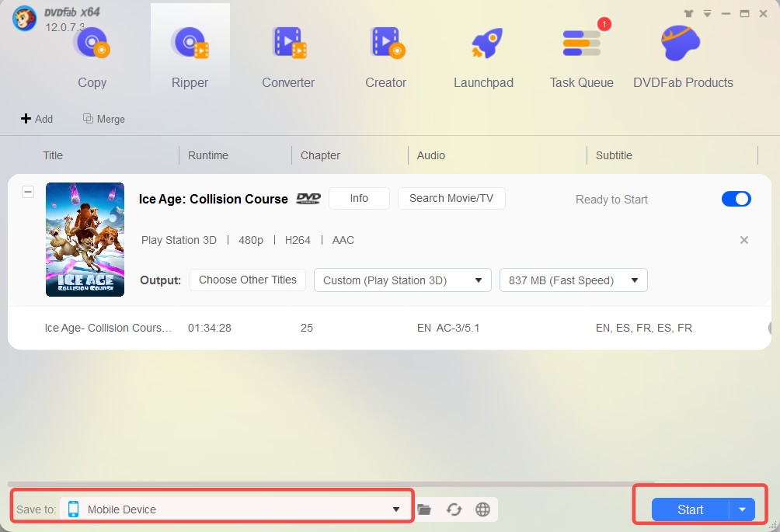This screenshot has width=780, height=532.
Task: Click the Start button
Action: point(690,509)
